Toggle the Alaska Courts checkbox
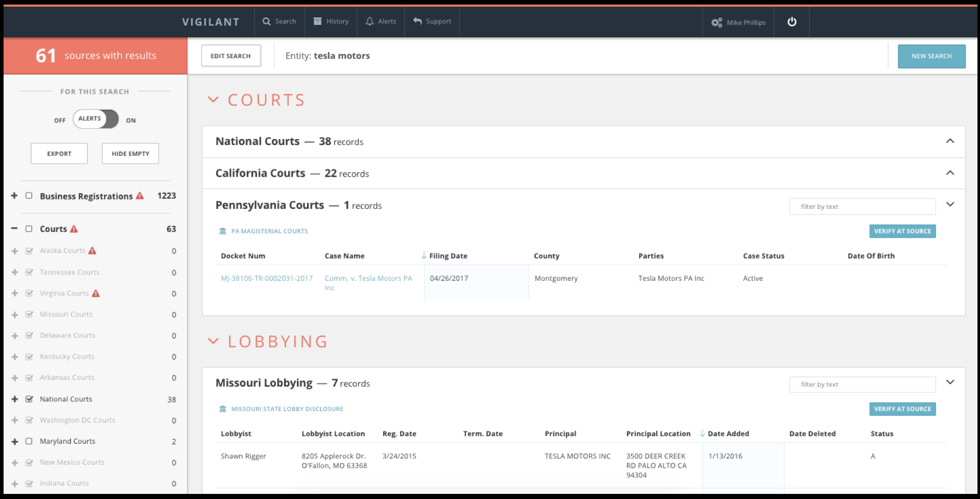This screenshot has width=980, height=499. tap(29, 251)
